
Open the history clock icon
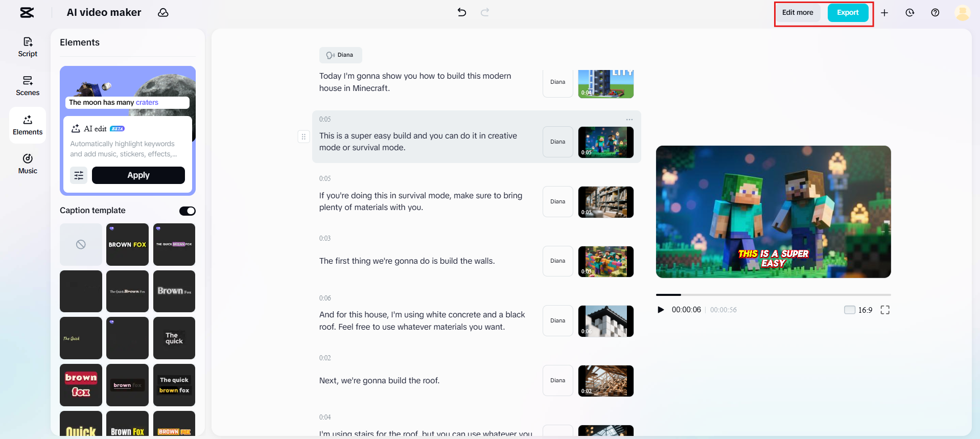coord(909,13)
